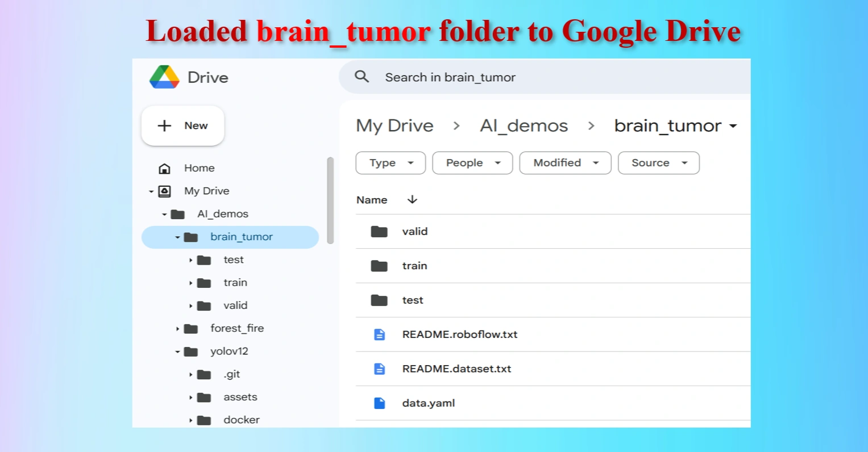The height and width of the screenshot is (452, 868).
Task: Select Home label in the sidebar
Action: coord(200,168)
